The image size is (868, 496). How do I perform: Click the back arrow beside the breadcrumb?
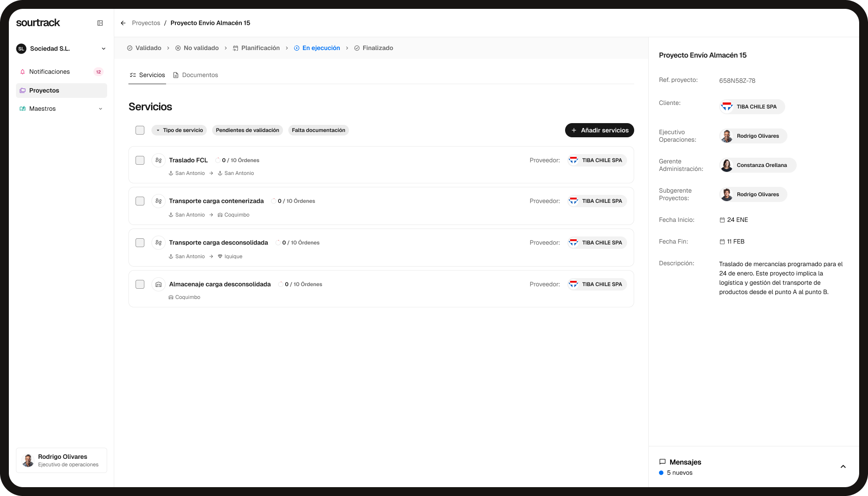[x=123, y=23]
